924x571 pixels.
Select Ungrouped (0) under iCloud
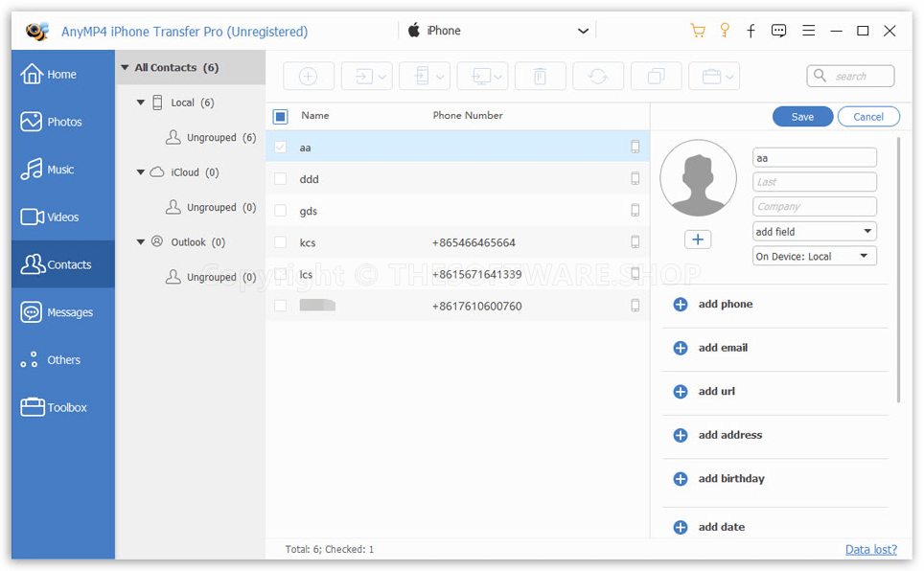211,208
